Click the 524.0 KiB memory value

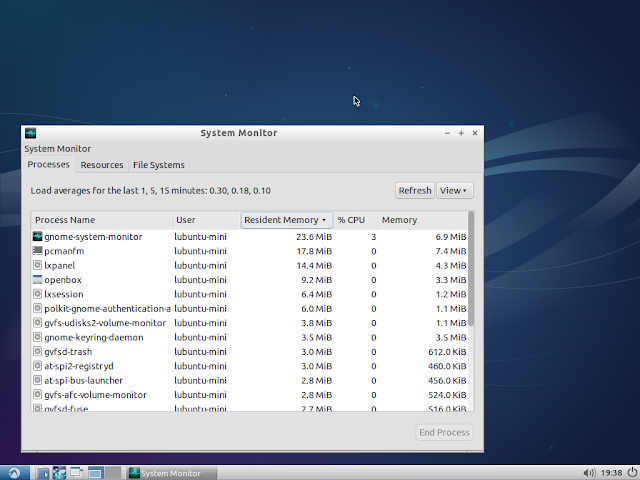(x=447, y=395)
